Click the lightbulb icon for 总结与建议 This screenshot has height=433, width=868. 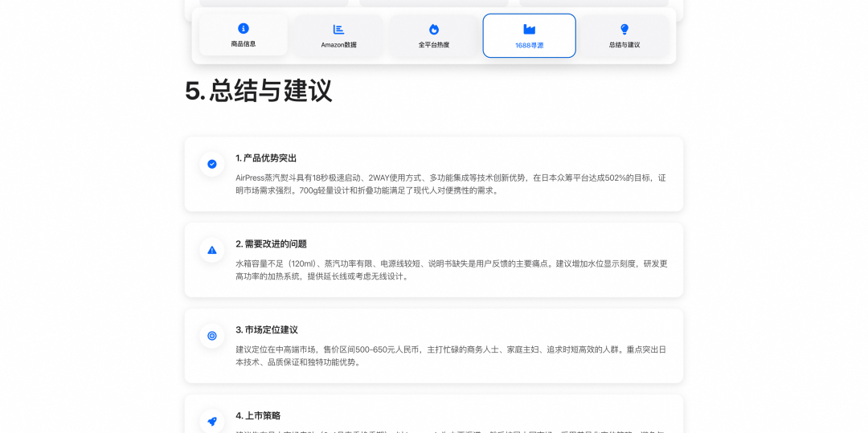pyautogui.click(x=624, y=29)
